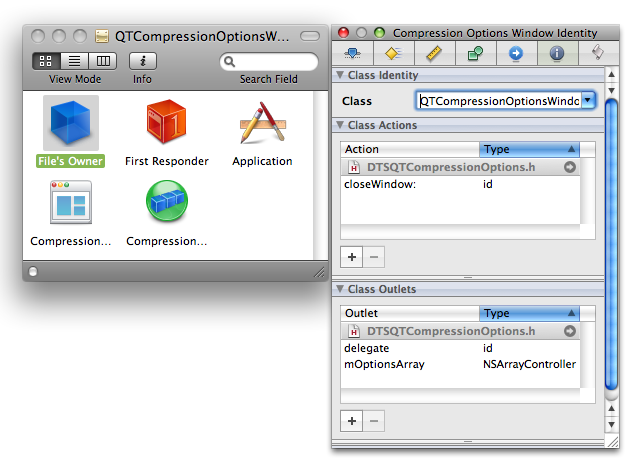Viewport: 629px width, 462px height.
Task: Switch to column view mode
Action: click(x=101, y=61)
